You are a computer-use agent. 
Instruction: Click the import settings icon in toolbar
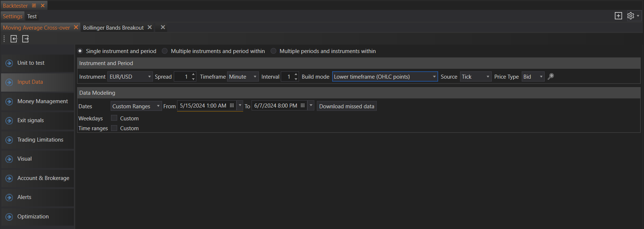click(x=14, y=39)
